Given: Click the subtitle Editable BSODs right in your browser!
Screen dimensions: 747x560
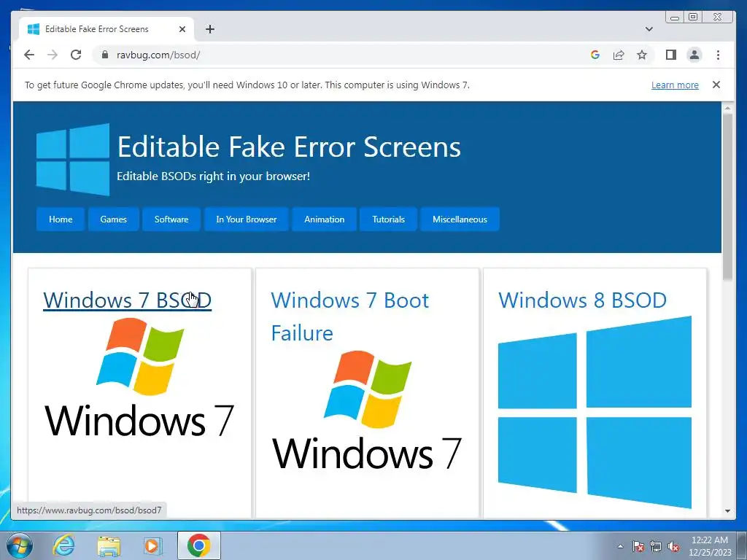Looking at the screenshot, I should [x=214, y=176].
